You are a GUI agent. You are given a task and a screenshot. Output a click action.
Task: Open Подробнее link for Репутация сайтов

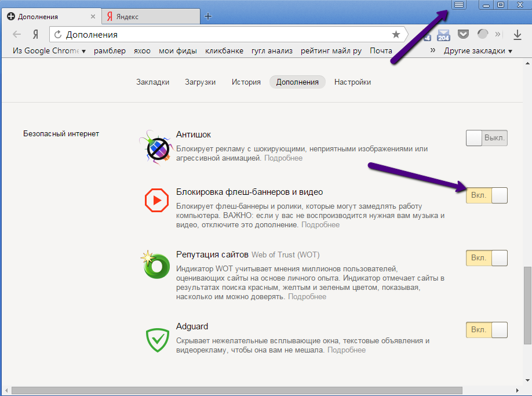307,297
